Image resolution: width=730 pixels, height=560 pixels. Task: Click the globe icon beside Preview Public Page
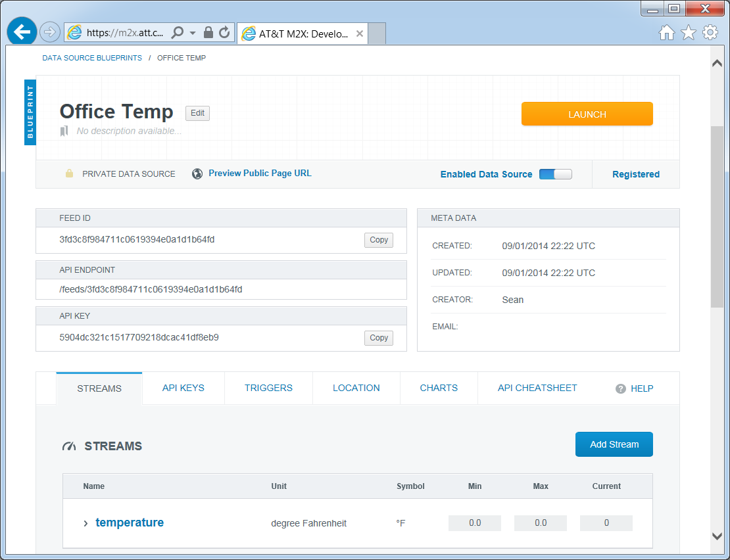click(x=197, y=174)
